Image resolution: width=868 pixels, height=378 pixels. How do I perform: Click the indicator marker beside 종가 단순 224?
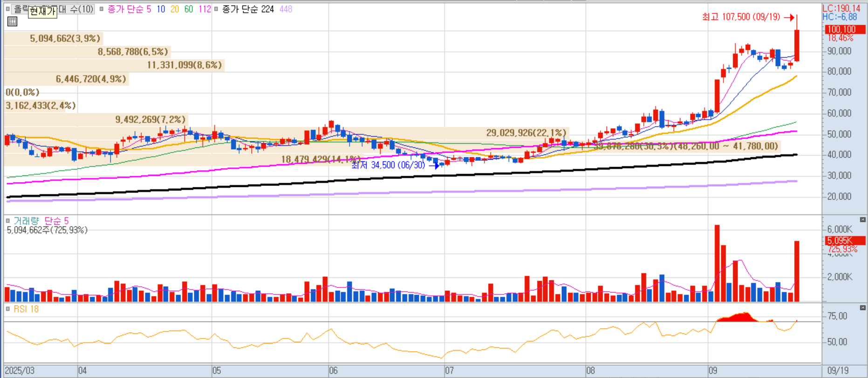point(216,9)
